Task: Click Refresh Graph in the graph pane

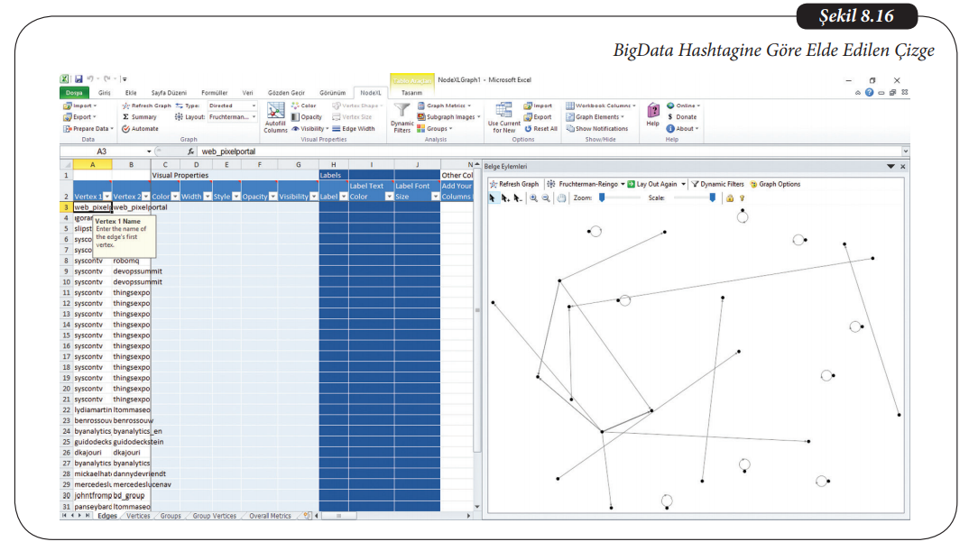Action: (x=514, y=184)
